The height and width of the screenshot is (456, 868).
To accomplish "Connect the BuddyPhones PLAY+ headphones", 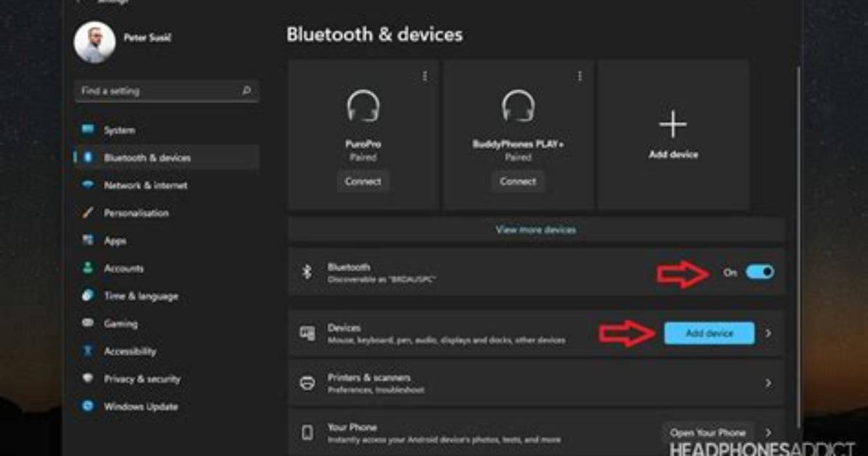I will 518,182.
